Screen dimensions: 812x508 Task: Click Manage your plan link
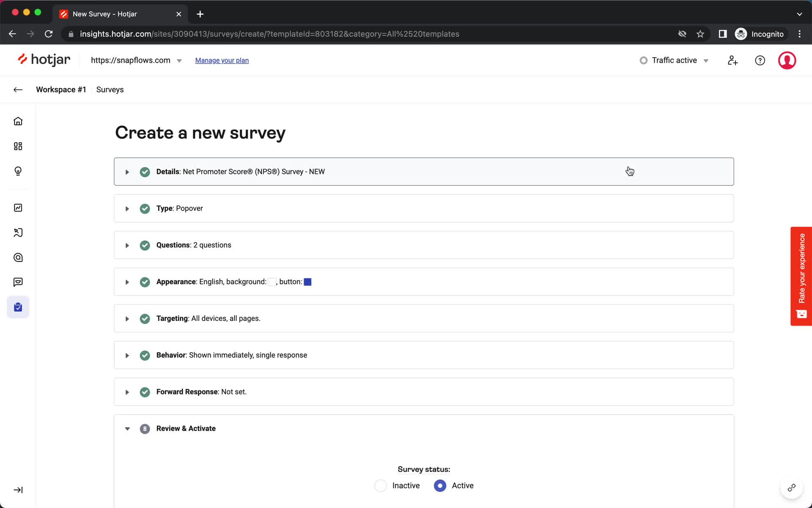pyautogui.click(x=222, y=60)
